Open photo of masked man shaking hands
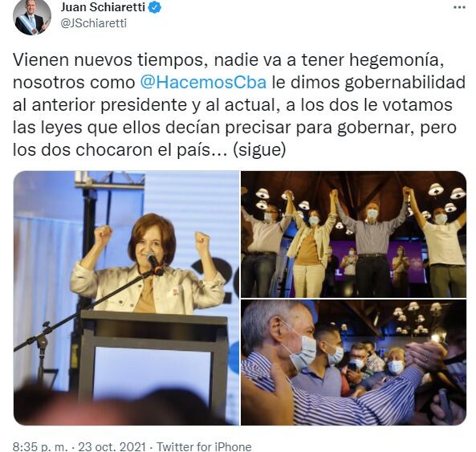This screenshot has height=452, width=476. click(x=354, y=362)
